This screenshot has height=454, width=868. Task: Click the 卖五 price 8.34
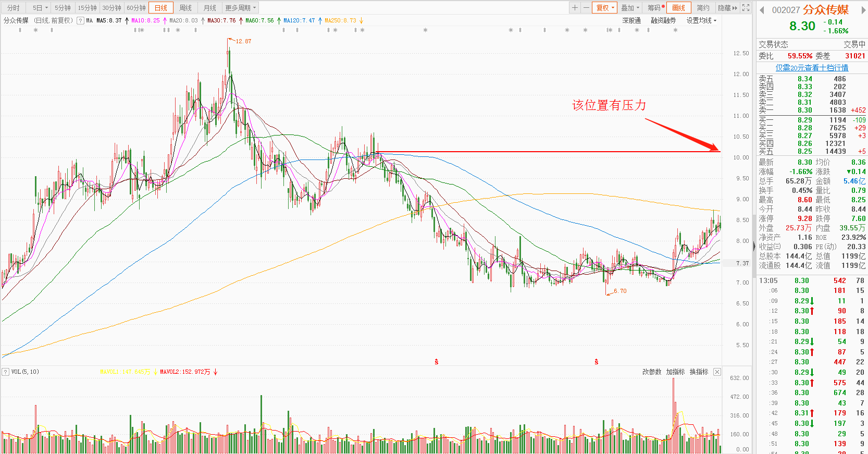click(805, 79)
